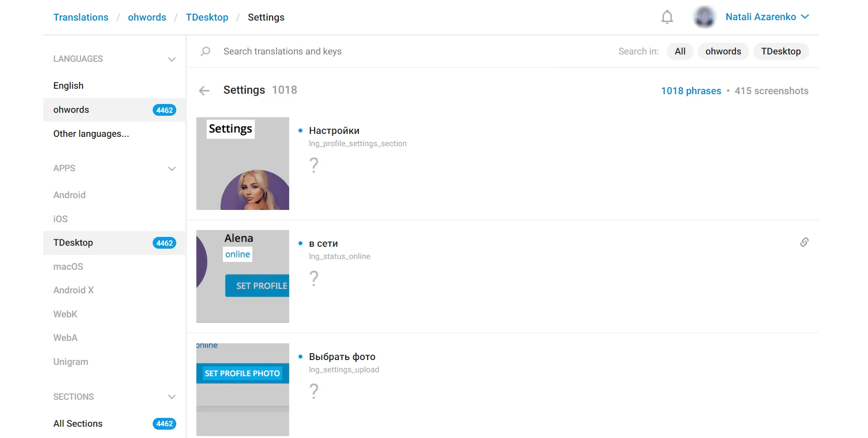This screenshot has width=868, height=438.
Task: Collapse the LANGUAGES section
Action: [172, 59]
